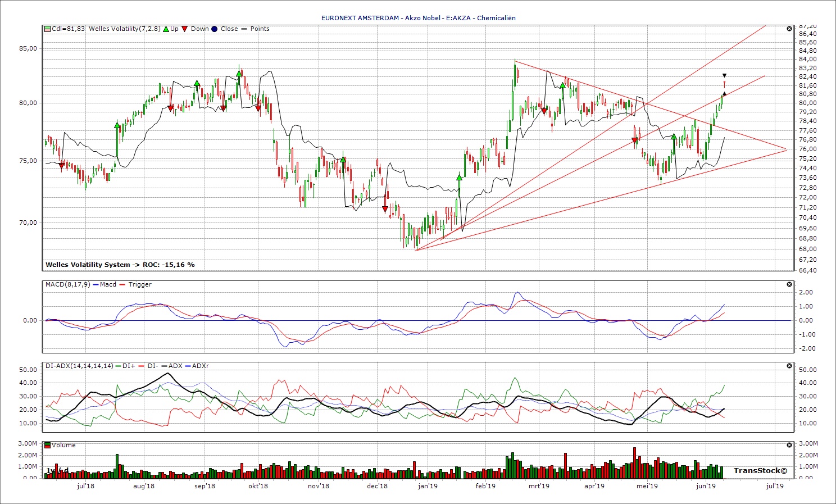Click the jan'19 date axis label

tap(428, 486)
